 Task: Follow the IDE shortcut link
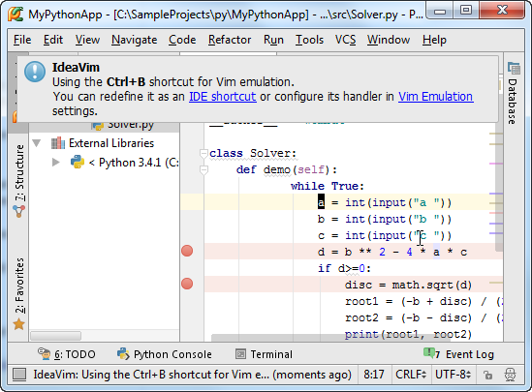pos(223,97)
